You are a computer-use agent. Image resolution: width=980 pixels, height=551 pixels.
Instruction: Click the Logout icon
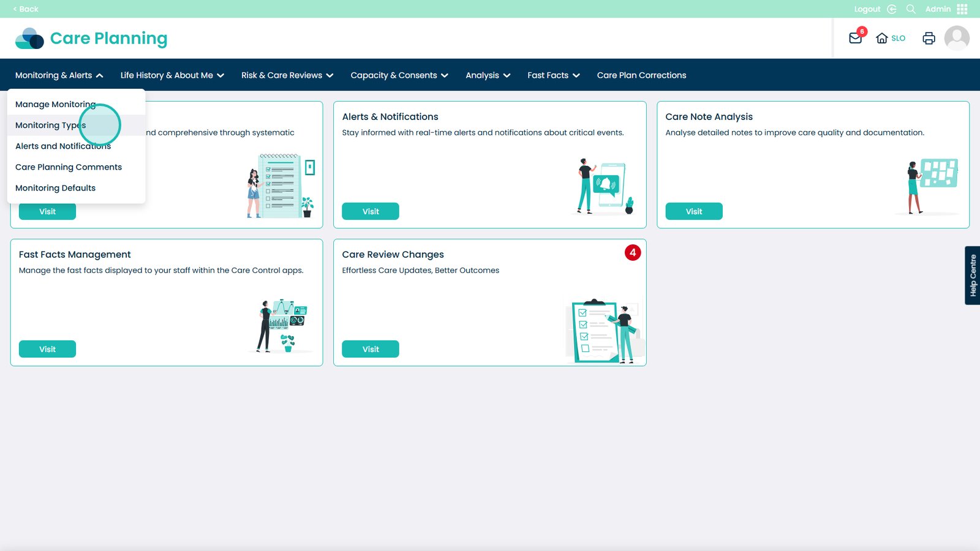(891, 9)
